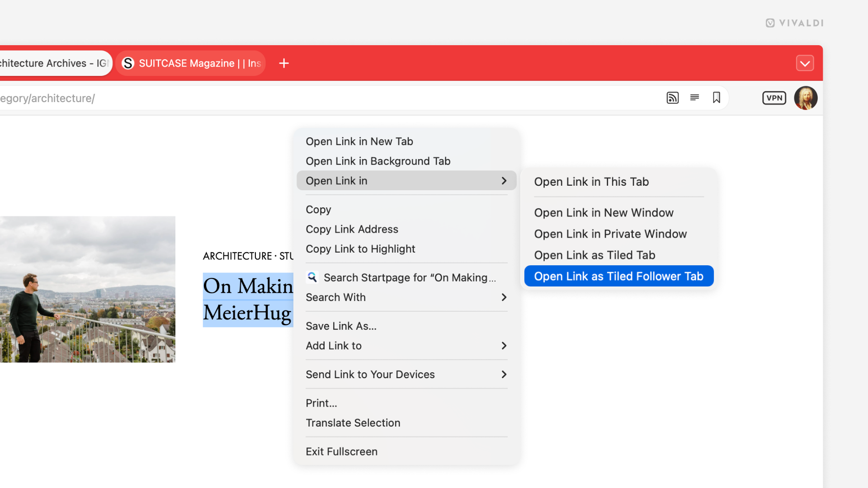Click Exit Fullscreen at menu bottom

[x=341, y=451]
